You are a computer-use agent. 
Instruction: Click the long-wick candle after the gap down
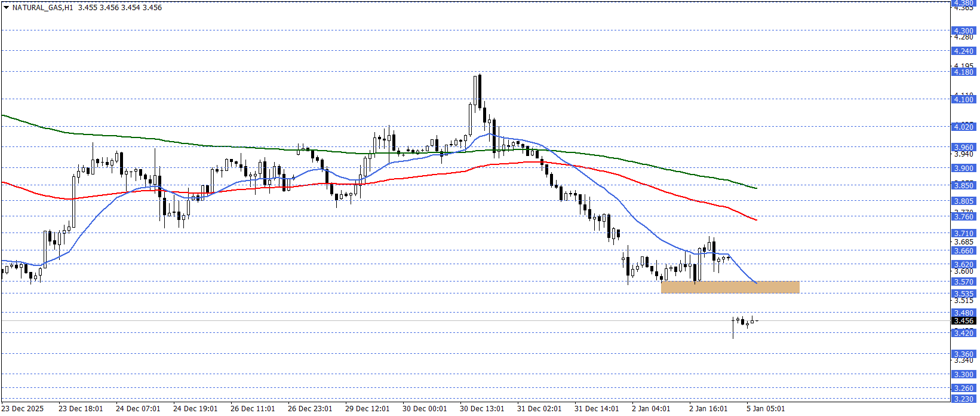click(x=733, y=328)
